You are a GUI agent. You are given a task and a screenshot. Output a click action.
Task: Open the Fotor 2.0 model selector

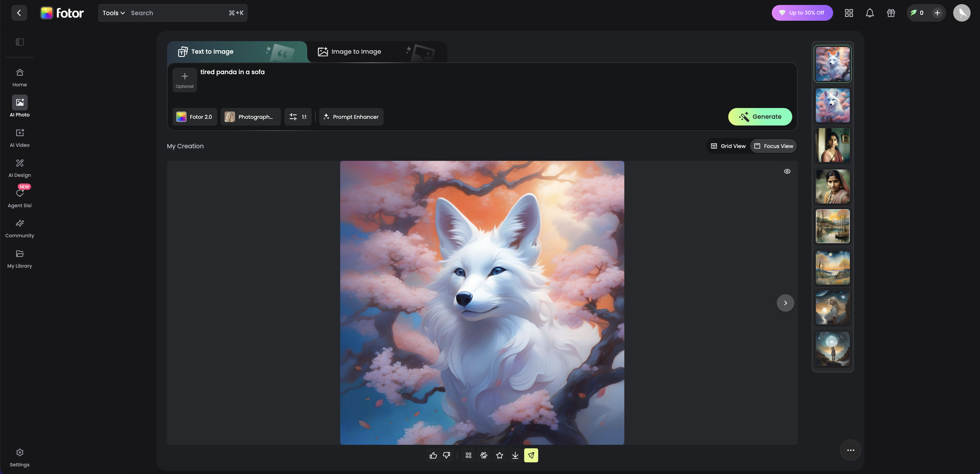point(194,117)
